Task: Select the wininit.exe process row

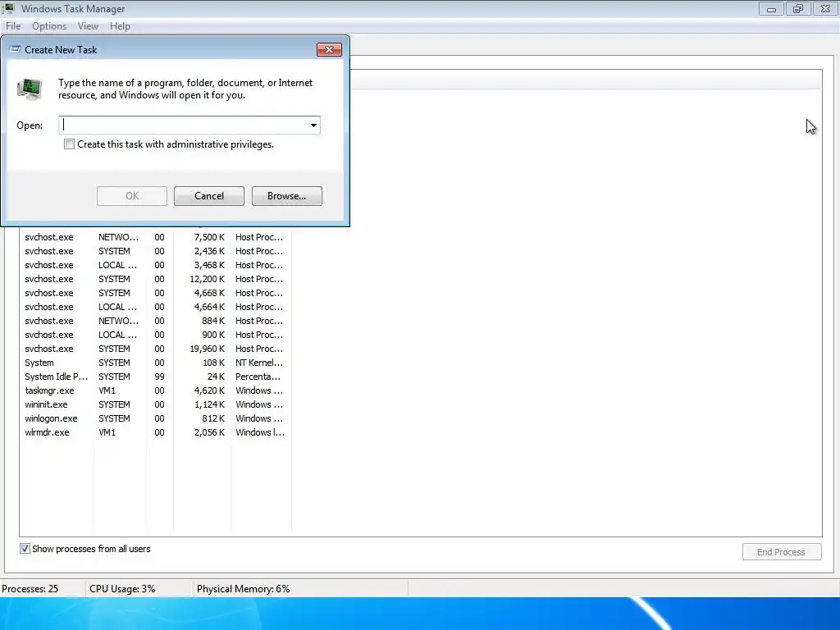Action: pos(155,404)
